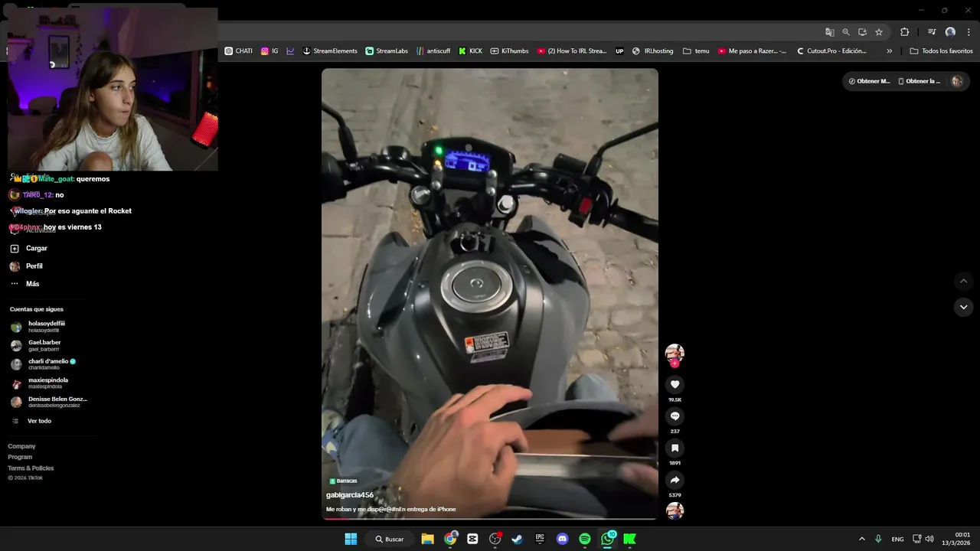
Task: Open the chart icon bookmark after IG
Action: [x=290, y=51]
